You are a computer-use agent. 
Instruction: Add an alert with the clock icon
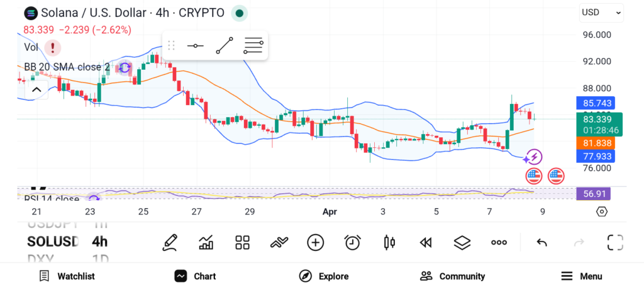point(352,242)
